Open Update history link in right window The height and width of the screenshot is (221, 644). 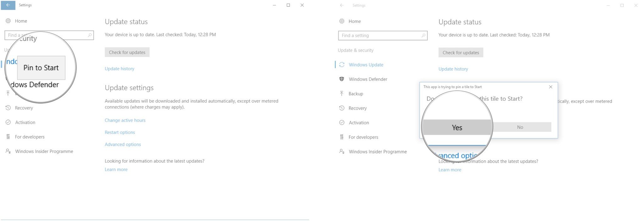pos(453,69)
